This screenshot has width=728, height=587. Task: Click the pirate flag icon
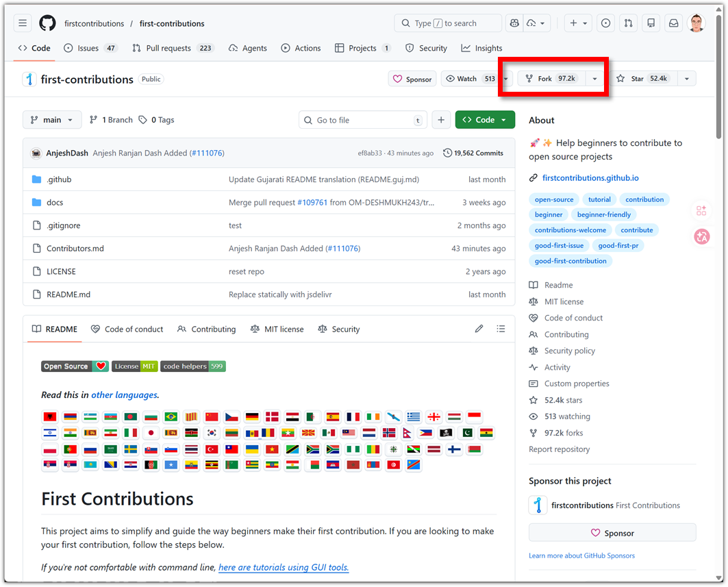pos(446,433)
